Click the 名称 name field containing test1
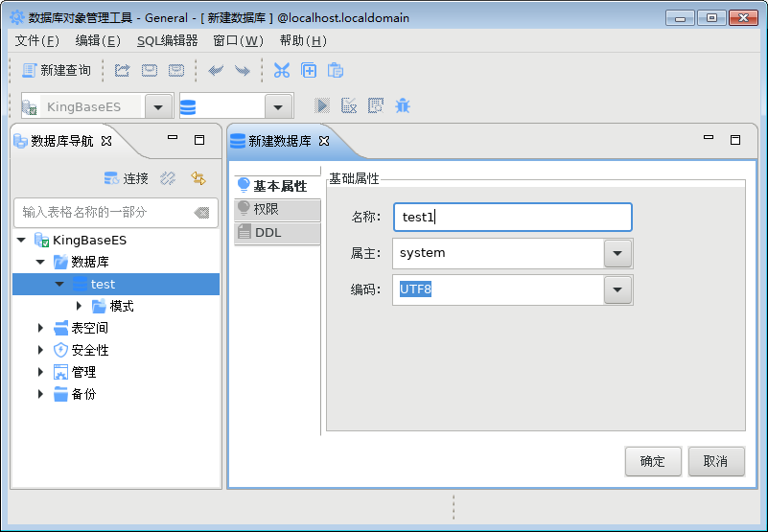 513,217
